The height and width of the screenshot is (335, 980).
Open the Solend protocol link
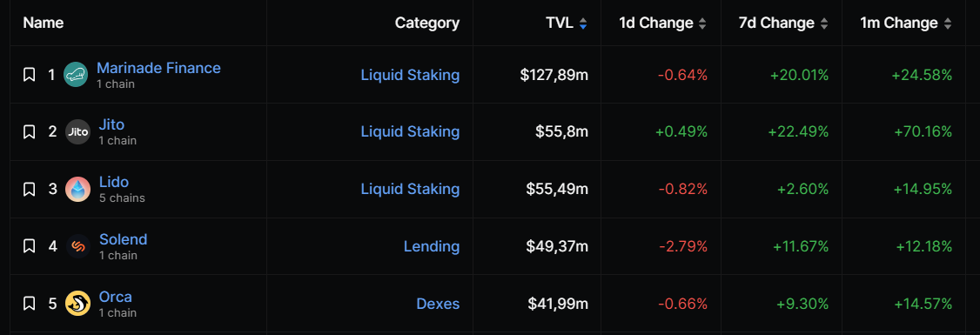click(x=123, y=239)
